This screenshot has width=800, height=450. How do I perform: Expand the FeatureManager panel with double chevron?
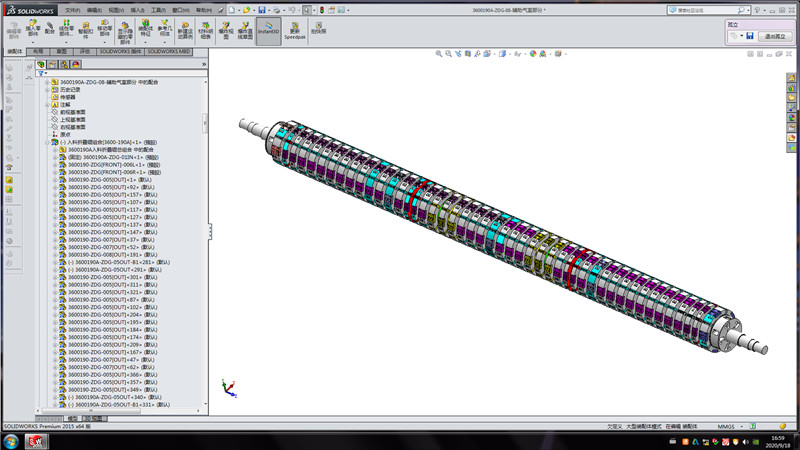(x=204, y=64)
